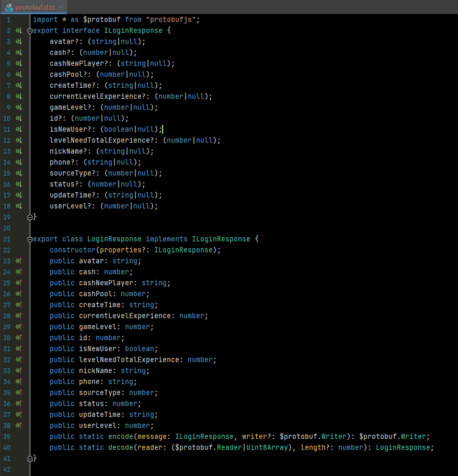Click the implements icon beside public nickName
The height and width of the screenshot is (476, 458).
click(x=18, y=370)
